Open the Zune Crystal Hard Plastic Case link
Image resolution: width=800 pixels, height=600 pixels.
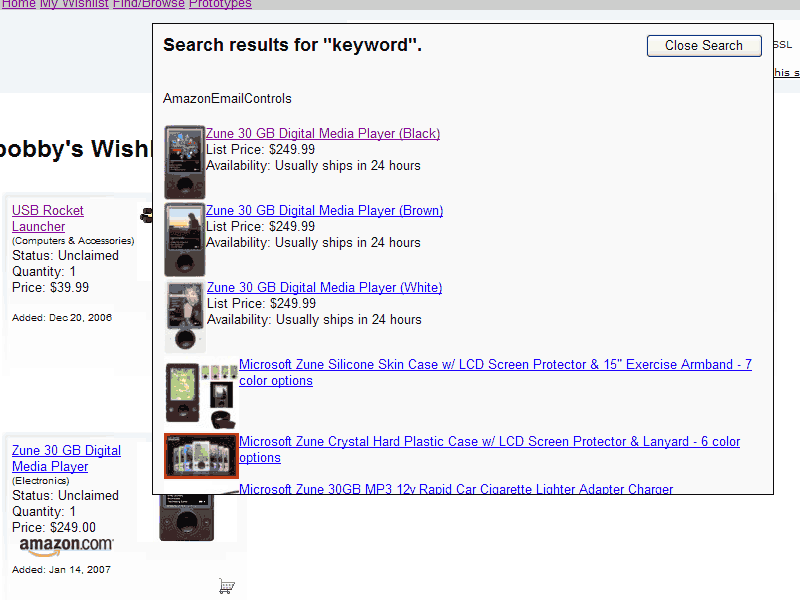[490, 449]
